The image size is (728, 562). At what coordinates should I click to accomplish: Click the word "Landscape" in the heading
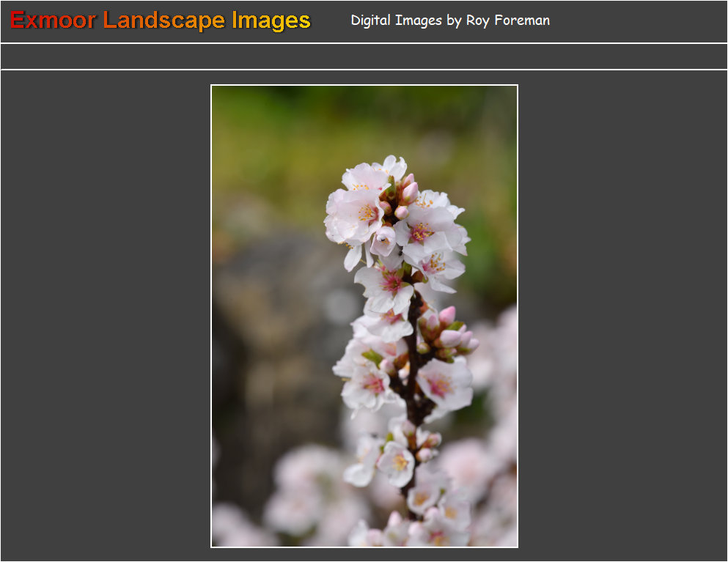tap(164, 21)
